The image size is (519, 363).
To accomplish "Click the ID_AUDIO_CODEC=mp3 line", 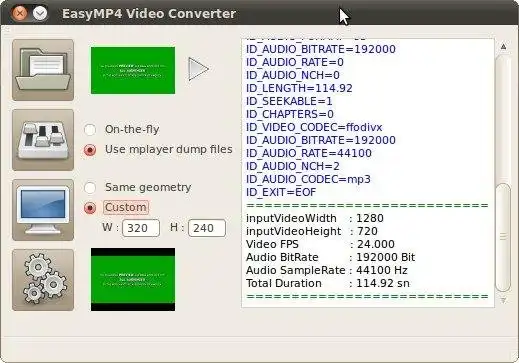I will 308,179.
